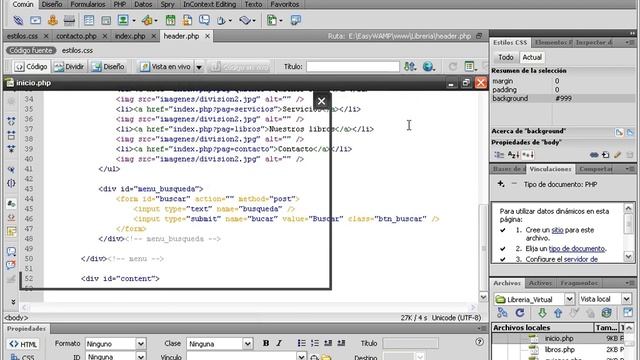This screenshot has height=360, width=640.
Task: Click the email link insert icon
Action: tap(36, 20)
